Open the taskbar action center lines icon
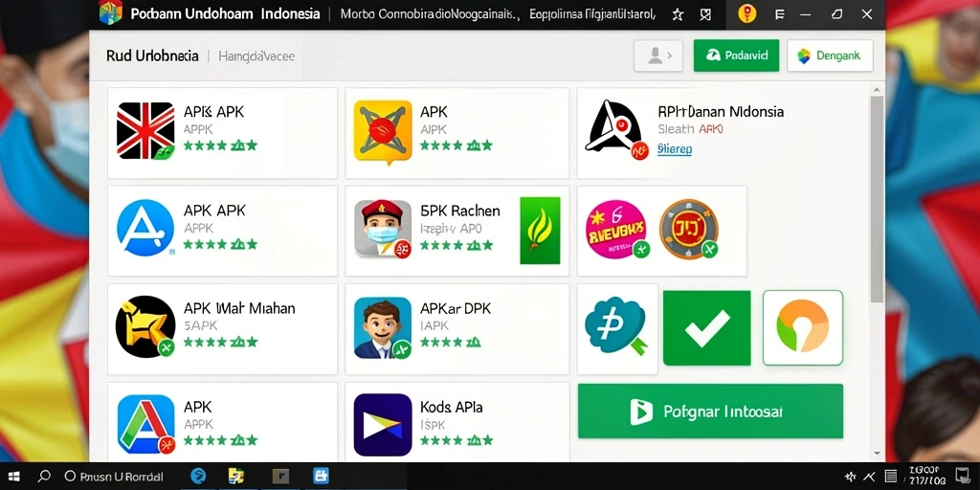The image size is (980, 490). click(x=891, y=477)
